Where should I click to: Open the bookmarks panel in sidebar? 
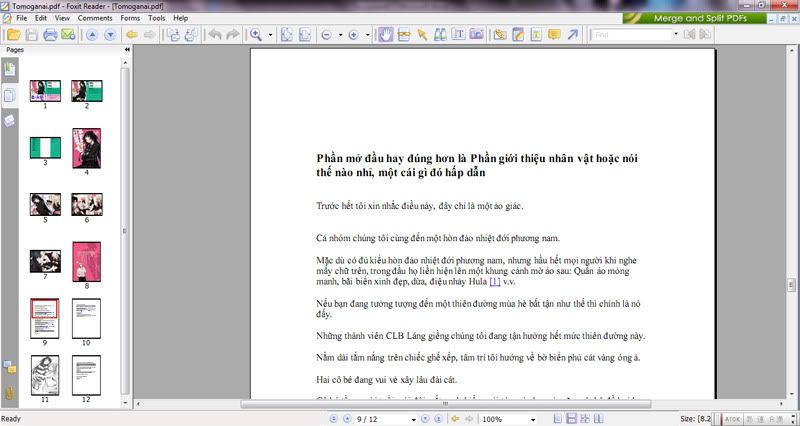coord(10,69)
